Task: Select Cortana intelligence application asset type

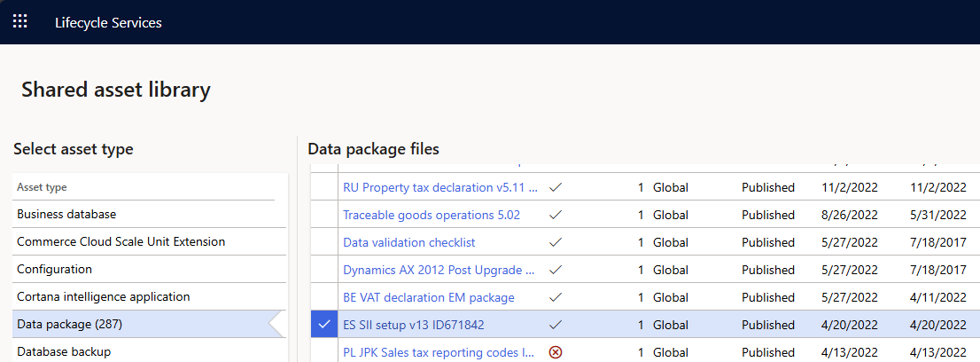Action: click(x=150, y=297)
